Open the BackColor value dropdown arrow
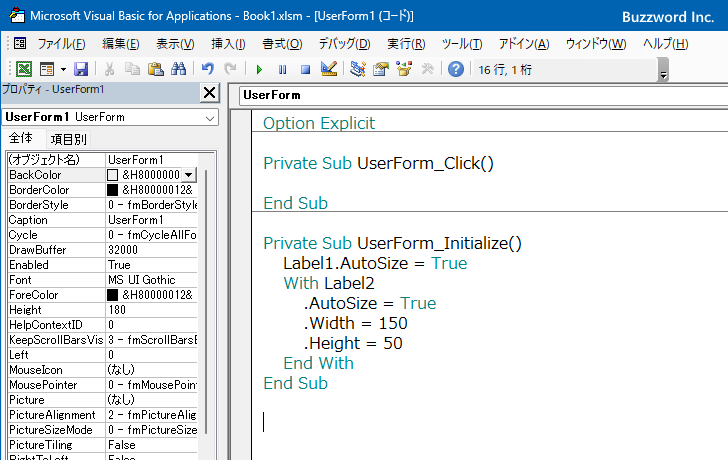The height and width of the screenshot is (460, 728). pos(188,175)
